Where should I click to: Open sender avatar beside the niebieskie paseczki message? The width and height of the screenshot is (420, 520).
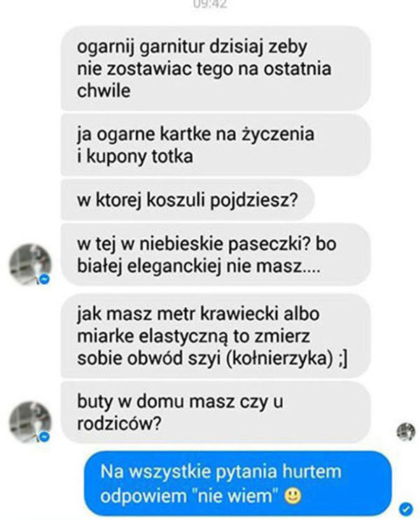pyautogui.click(x=30, y=265)
